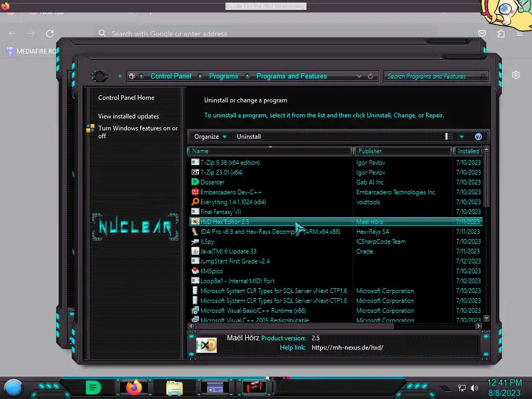The width and height of the screenshot is (532, 399).
Task: Click Firefox address search field
Action: coord(267,34)
